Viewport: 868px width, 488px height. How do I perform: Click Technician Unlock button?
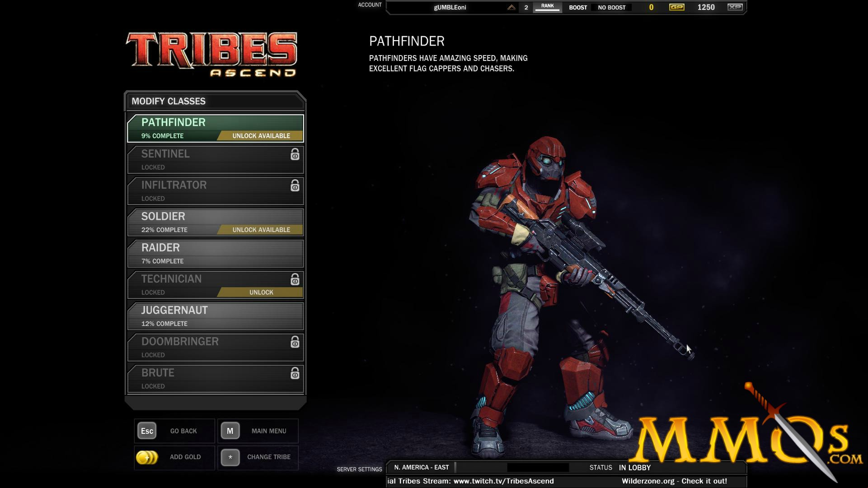[260, 293]
